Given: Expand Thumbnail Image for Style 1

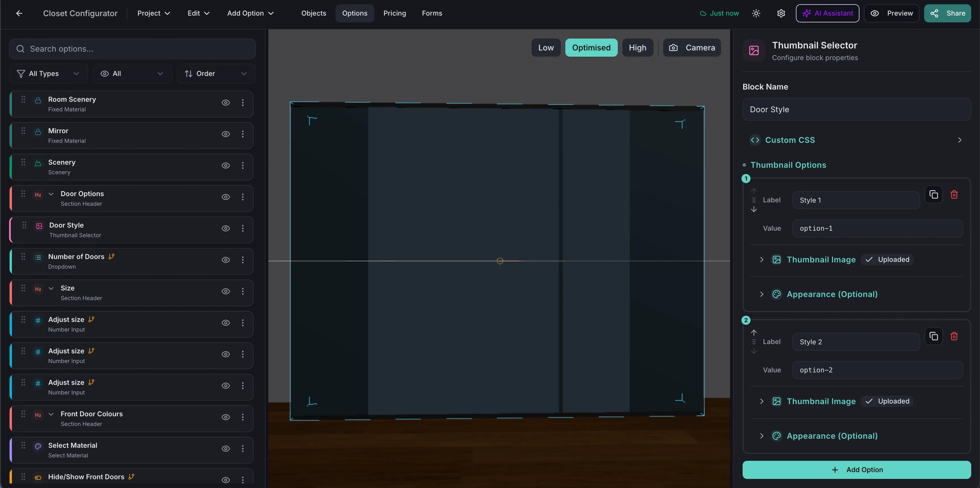Looking at the screenshot, I should click(x=761, y=260).
